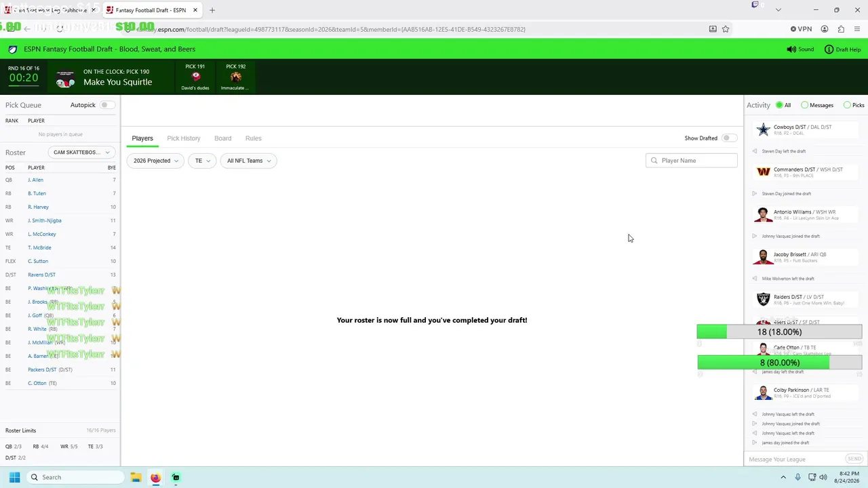Open R. Harvey player link in roster
This screenshot has height=488, width=868.
pyautogui.click(x=38, y=207)
